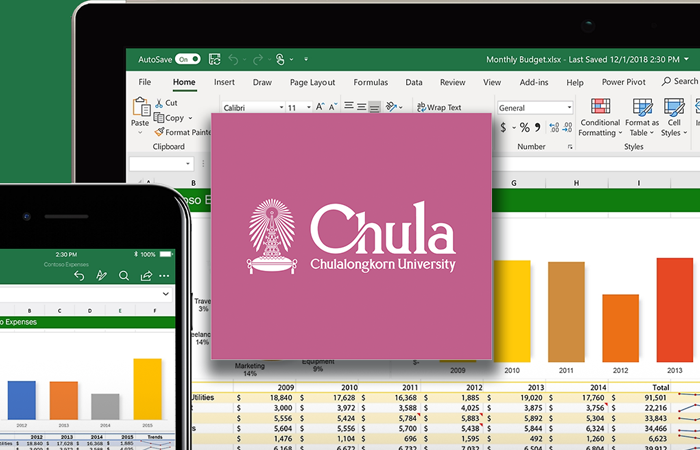This screenshot has width=700, height=450.
Task: Tap the magnifier Search icon on phone
Action: (x=124, y=276)
